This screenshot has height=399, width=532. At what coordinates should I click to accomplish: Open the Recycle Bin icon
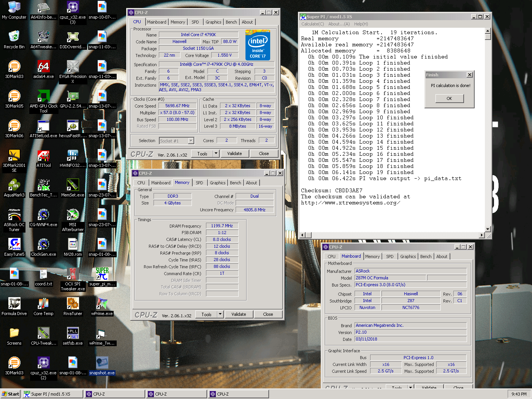click(14, 40)
